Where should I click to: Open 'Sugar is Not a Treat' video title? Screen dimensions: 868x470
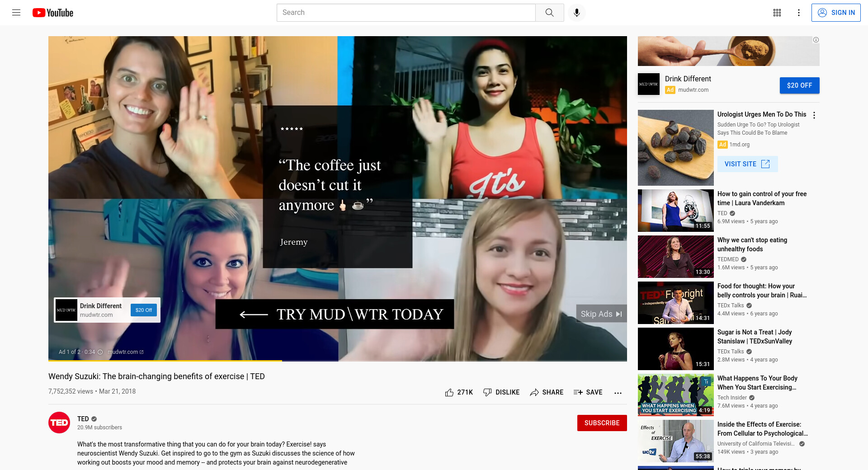pyautogui.click(x=755, y=337)
